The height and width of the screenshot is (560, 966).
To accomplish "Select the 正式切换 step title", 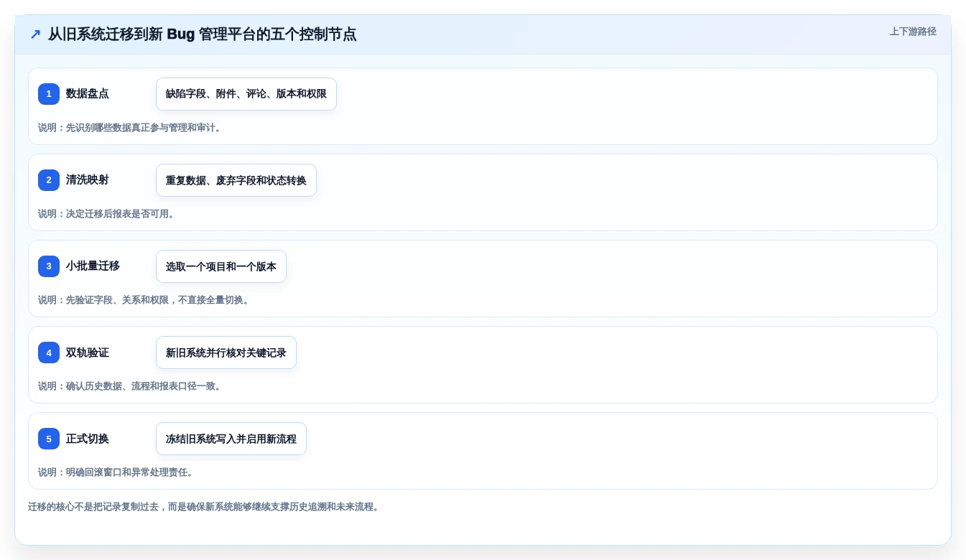I will (x=88, y=439).
